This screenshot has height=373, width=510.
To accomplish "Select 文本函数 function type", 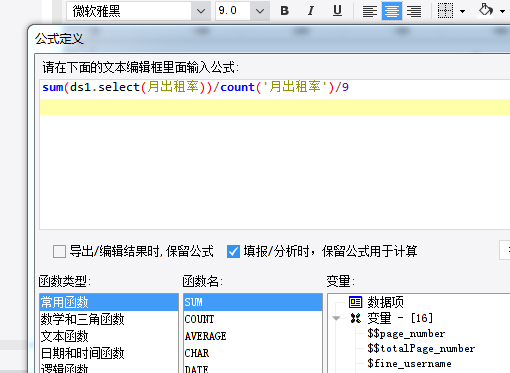I will click(109, 336).
